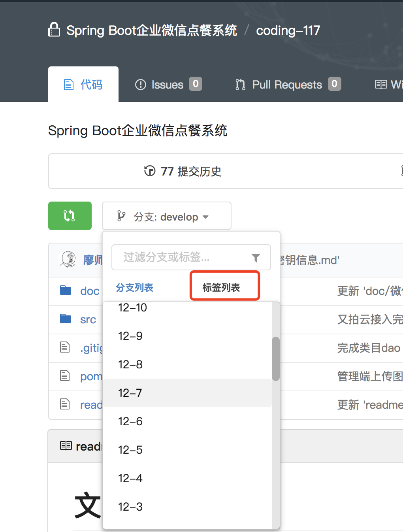
Task: Open the Wiki tab
Action: pyautogui.click(x=389, y=85)
